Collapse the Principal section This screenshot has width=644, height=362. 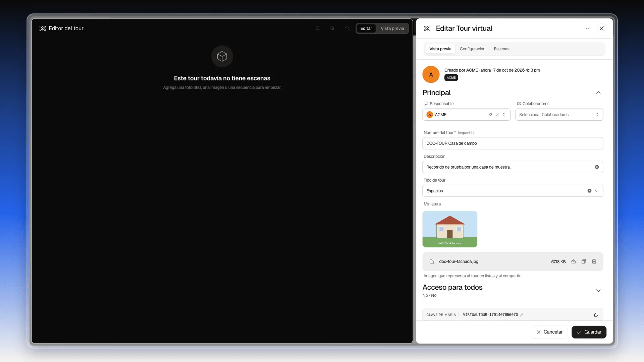point(598,93)
